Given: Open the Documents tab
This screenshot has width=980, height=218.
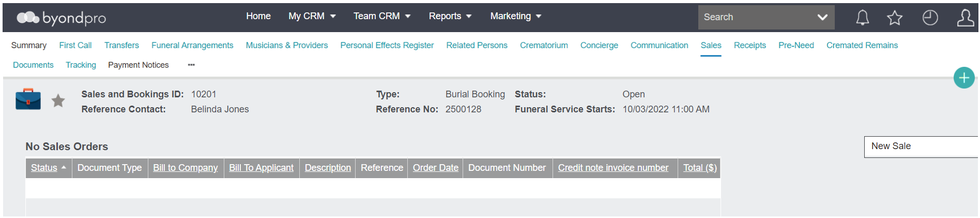Looking at the screenshot, I should click(33, 65).
